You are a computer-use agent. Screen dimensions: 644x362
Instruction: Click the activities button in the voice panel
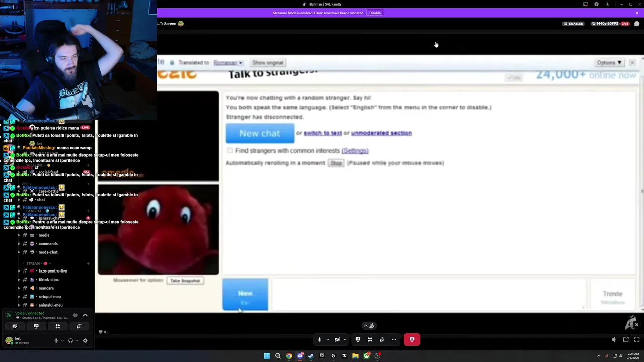(x=58, y=326)
